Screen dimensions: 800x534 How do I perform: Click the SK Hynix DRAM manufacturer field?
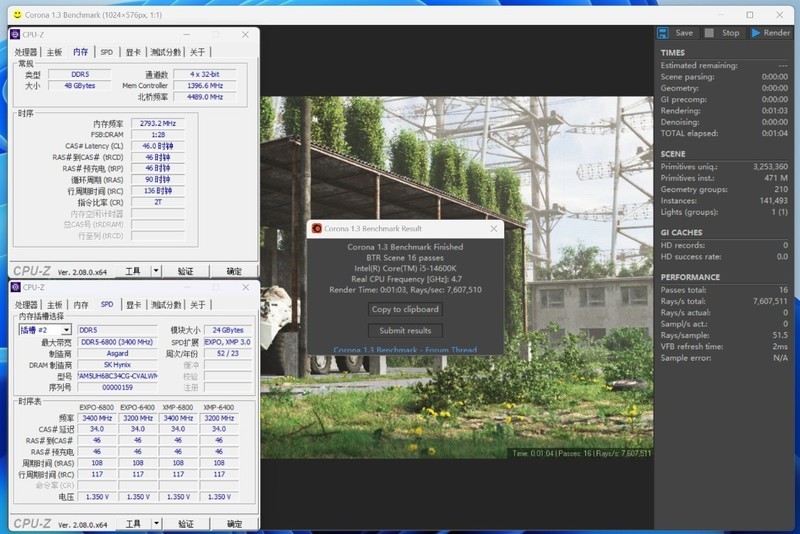(117, 365)
